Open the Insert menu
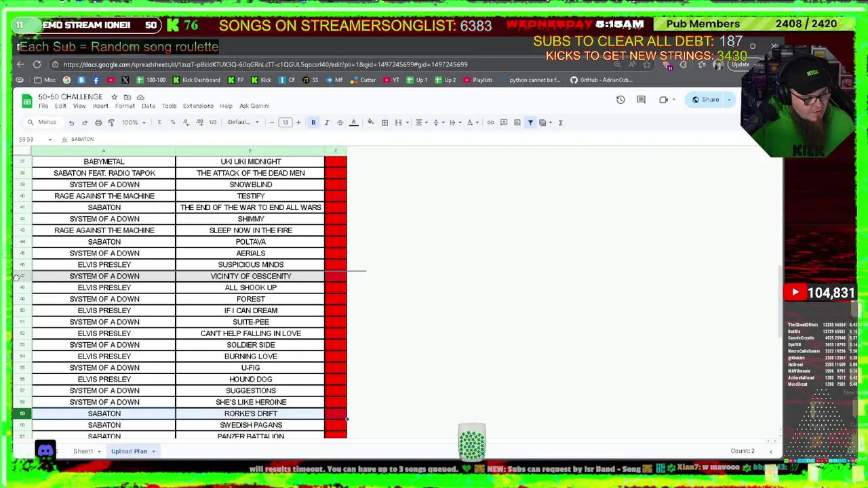Image resolution: width=868 pixels, height=488 pixels. [x=100, y=106]
